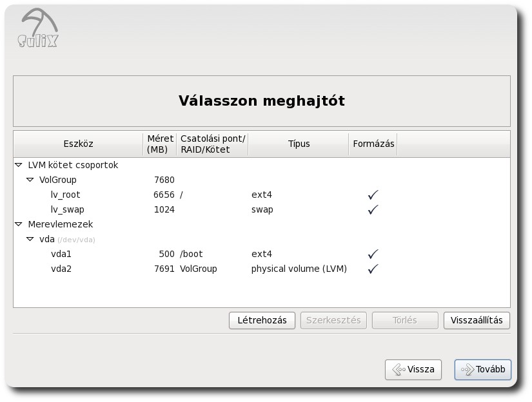532x402 pixels.
Task: Collapse the LVM kötet csoportok tree group
Action: 19,165
